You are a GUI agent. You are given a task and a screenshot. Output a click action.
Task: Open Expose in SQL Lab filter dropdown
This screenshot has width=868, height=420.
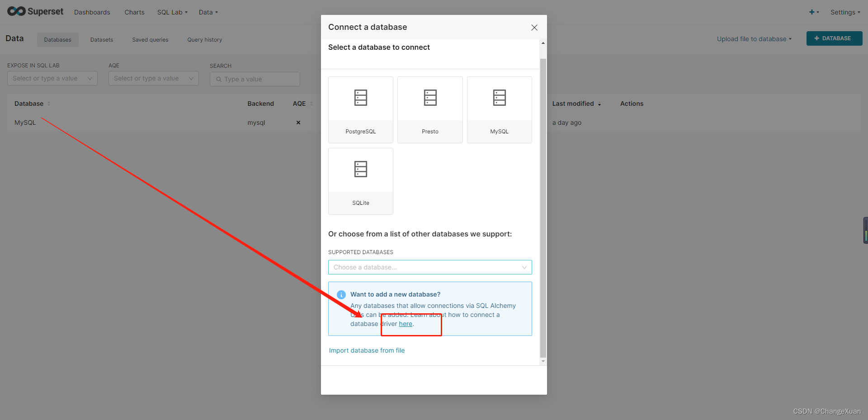pyautogui.click(x=52, y=78)
